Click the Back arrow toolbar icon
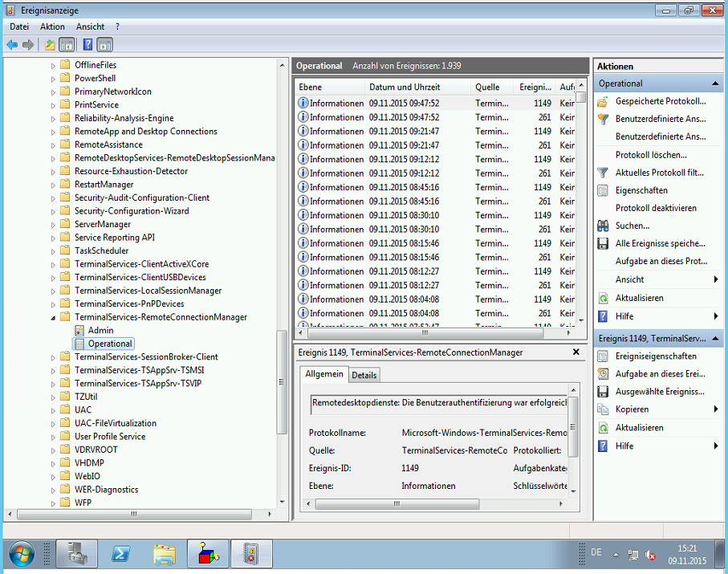728x574 pixels. pyautogui.click(x=12, y=45)
